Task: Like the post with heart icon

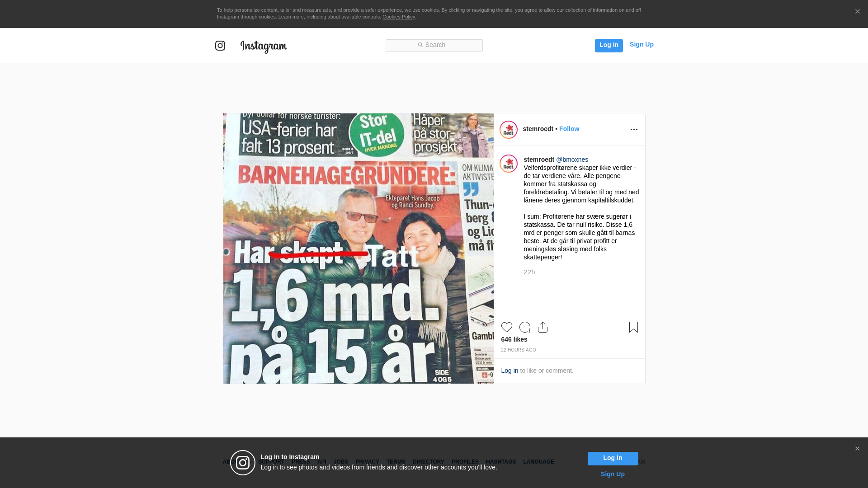Action: 507,327
